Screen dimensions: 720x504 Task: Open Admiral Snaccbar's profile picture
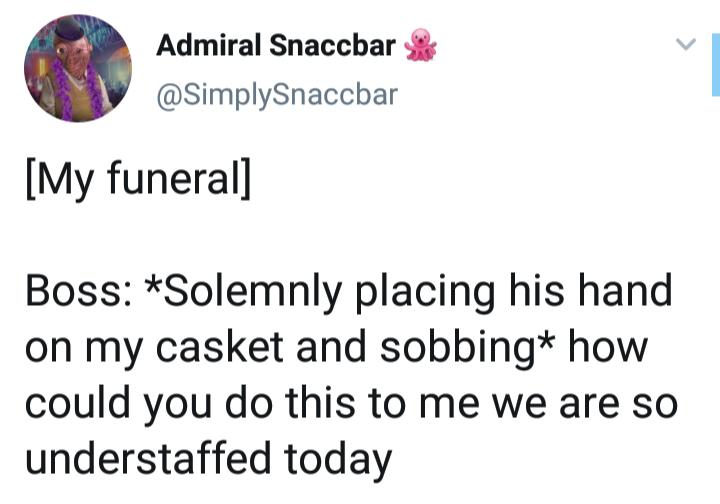[78, 68]
